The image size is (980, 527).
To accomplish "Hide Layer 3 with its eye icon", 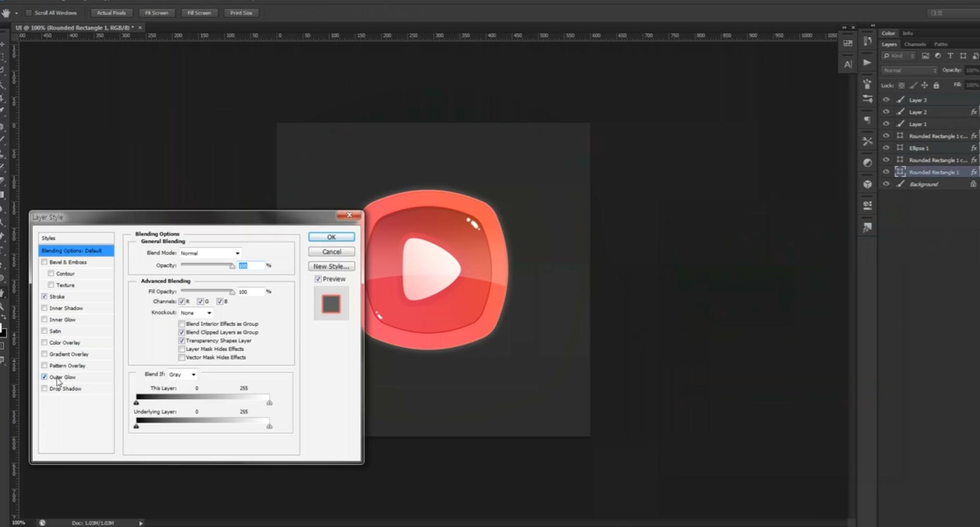I will 886,99.
